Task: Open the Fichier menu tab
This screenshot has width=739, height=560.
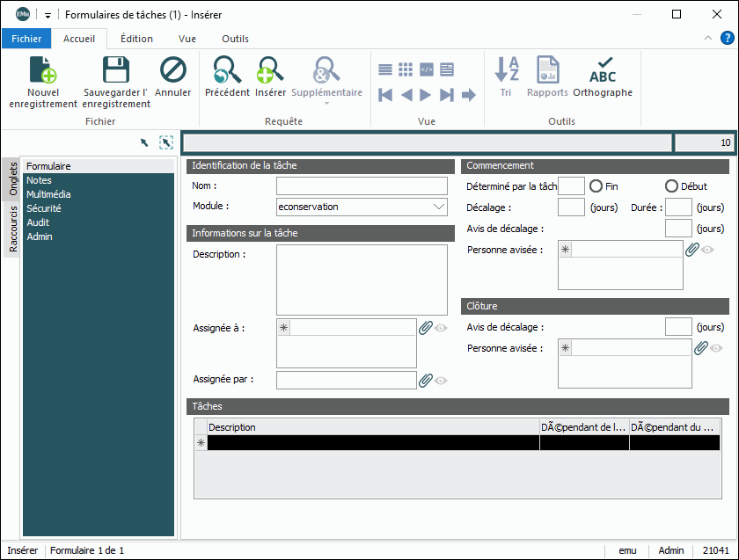Action: (26, 39)
